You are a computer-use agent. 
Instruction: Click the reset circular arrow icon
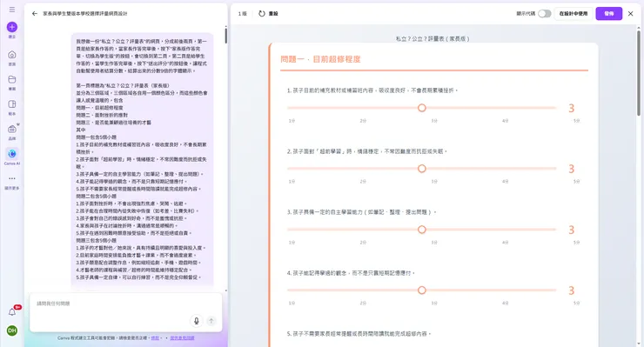click(x=262, y=14)
